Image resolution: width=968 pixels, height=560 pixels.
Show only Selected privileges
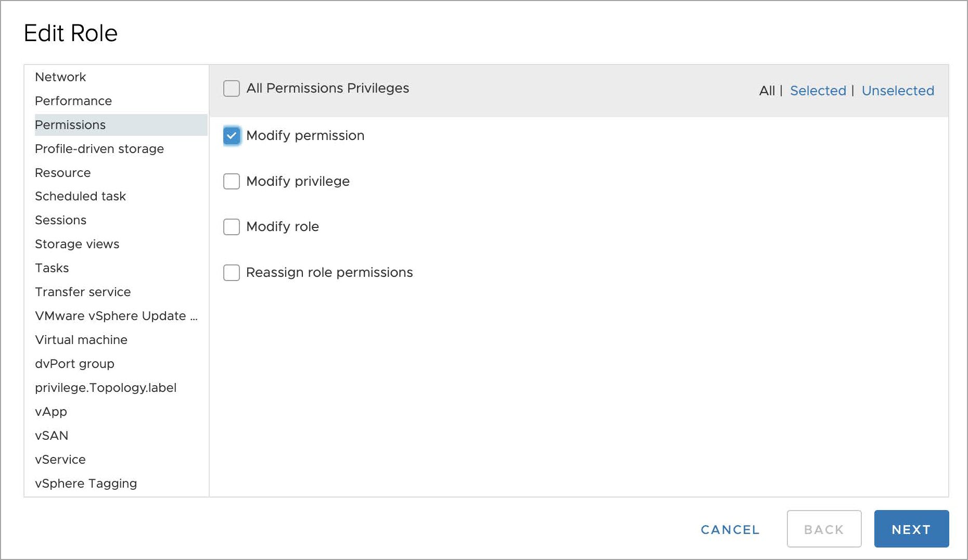(818, 91)
